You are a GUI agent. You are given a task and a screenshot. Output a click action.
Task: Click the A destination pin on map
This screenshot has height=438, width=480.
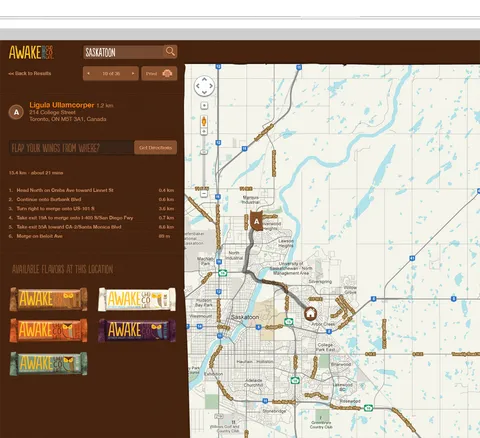click(256, 220)
